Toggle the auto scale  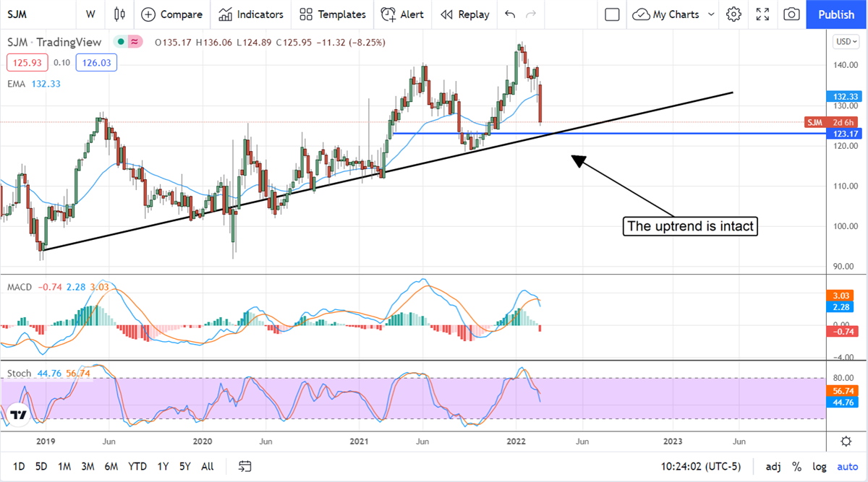pyautogui.click(x=847, y=466)
